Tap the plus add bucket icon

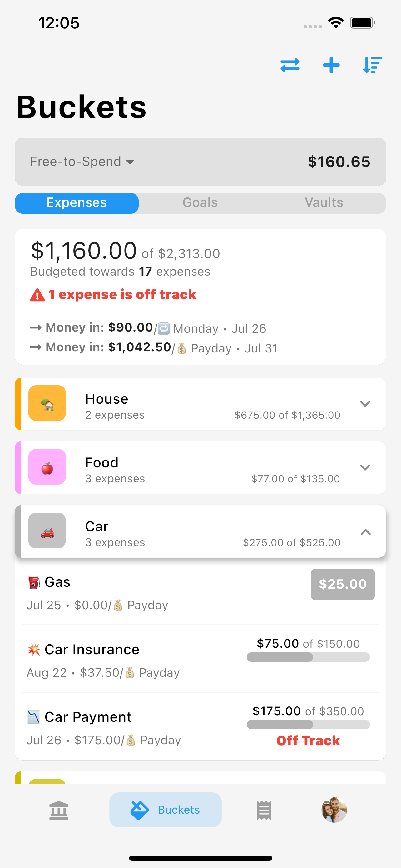click(x=331, y=65)
